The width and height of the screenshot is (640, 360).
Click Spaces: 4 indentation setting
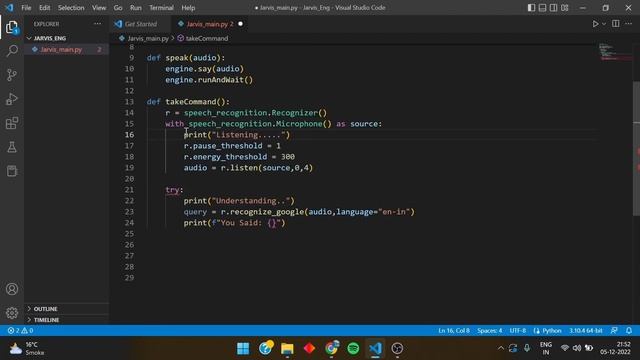(x=490, y=331)
